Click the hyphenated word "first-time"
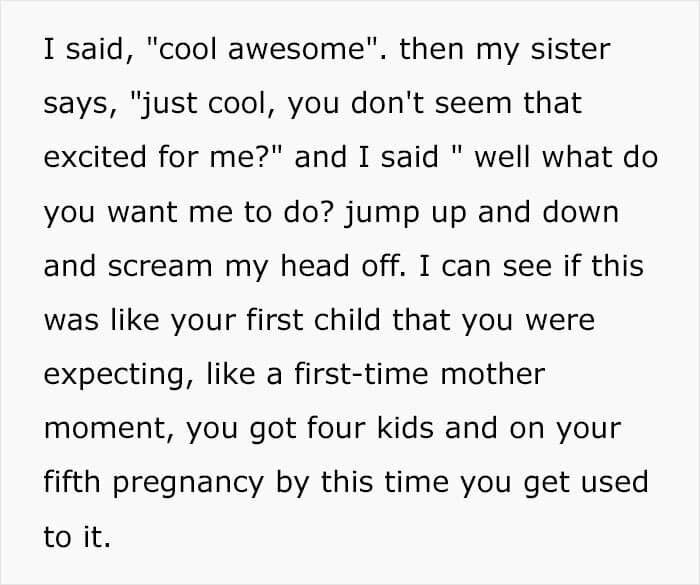Screen dimensions: 700x585 (361, 374)
